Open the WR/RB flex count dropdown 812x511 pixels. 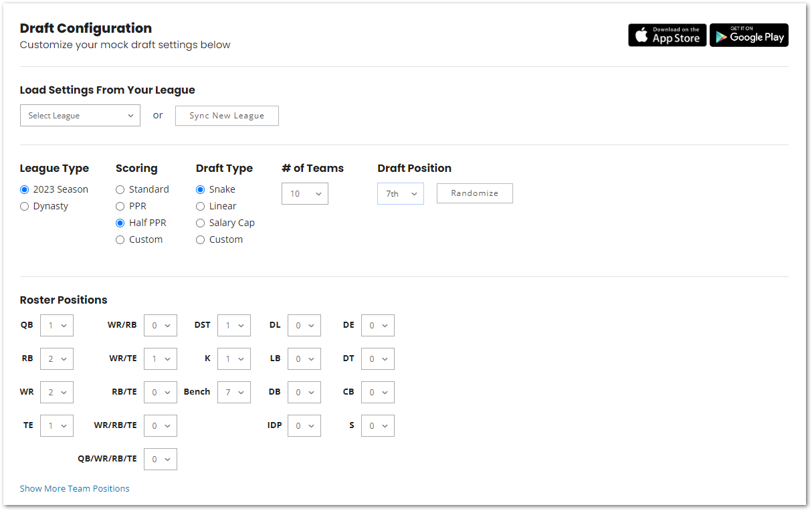[161, 325]
